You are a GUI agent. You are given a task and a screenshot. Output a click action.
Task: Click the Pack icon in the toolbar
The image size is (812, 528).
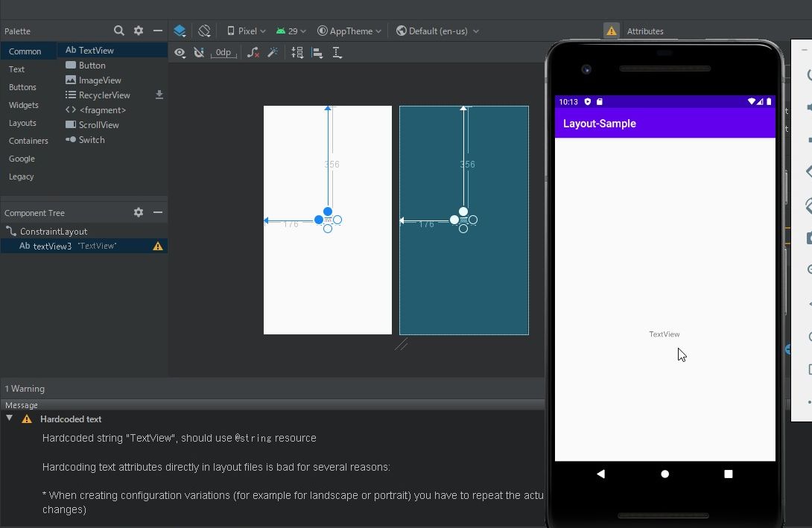(x=296, y=52)
